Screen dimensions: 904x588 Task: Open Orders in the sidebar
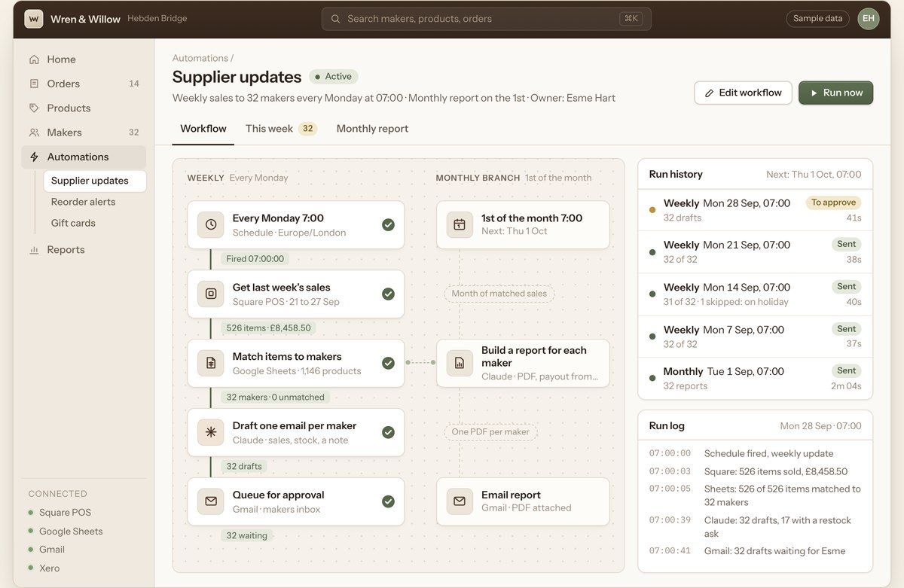[84, 84]
